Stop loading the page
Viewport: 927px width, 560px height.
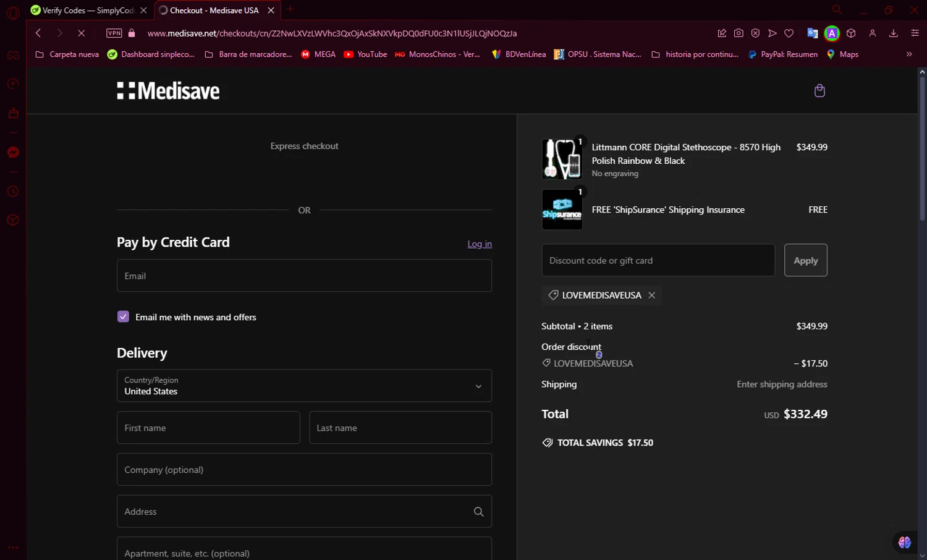coord(81,33)
